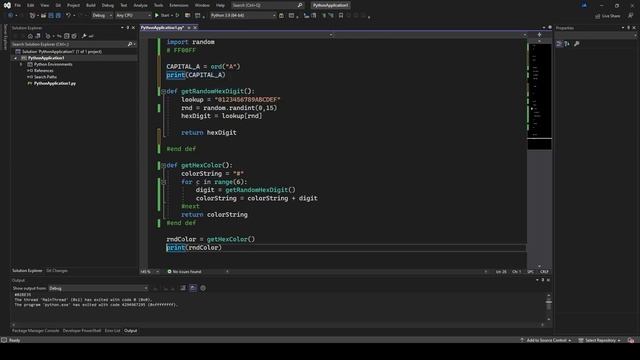Open the Extensions menu
Viewport: 640px width, 360px height.
[x=179, y=5]
